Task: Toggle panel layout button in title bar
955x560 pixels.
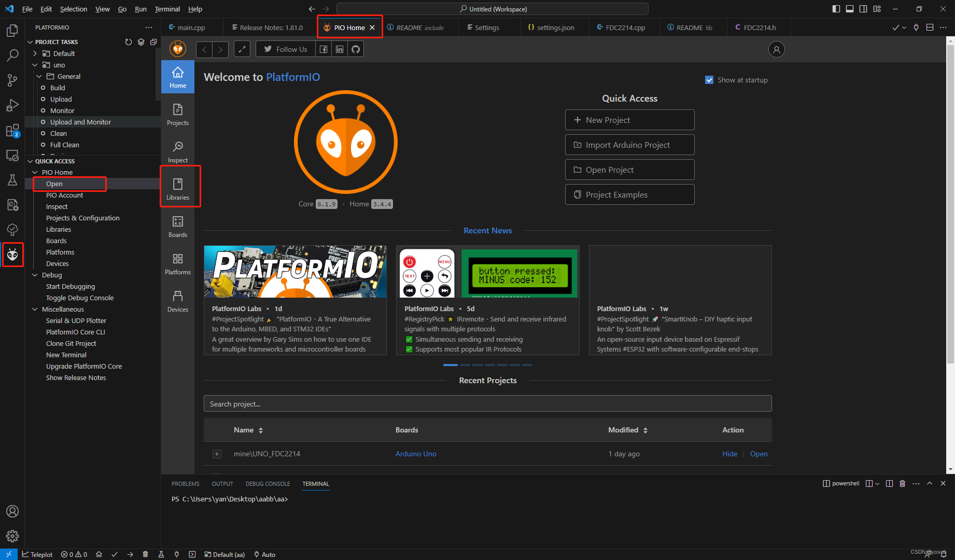Action: point(850,9)
